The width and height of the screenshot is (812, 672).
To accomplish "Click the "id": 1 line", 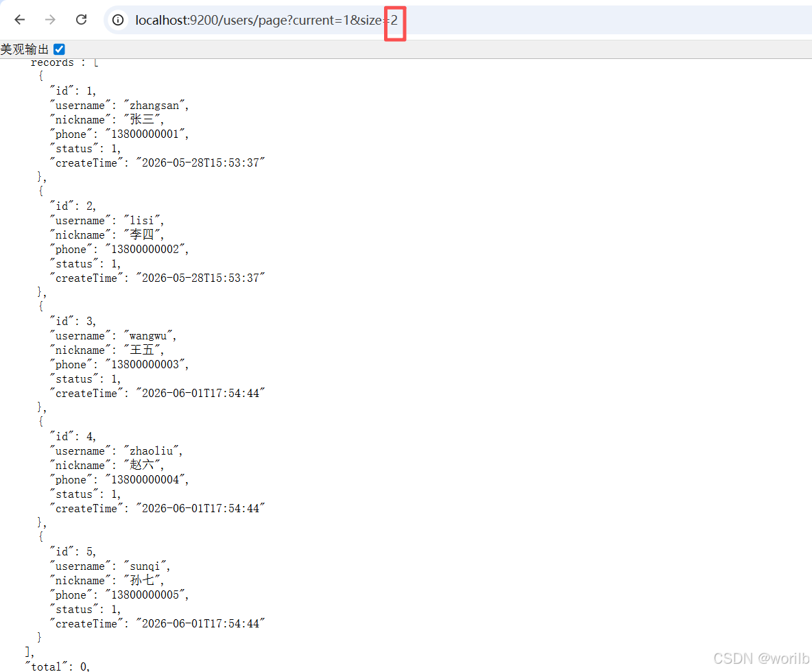I will (x=73, y=91).
